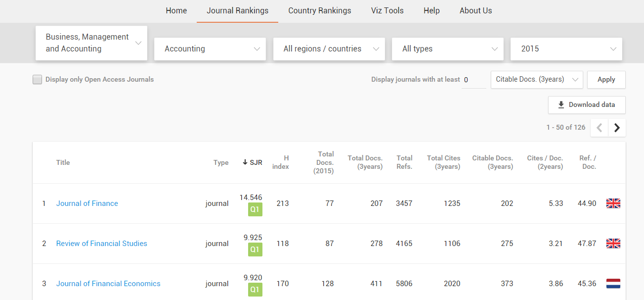Click the '1 - 50 of 126' pagination text
Image resolution: width=644 pixels, height=300 pixels.
click(x=566, y=127)
